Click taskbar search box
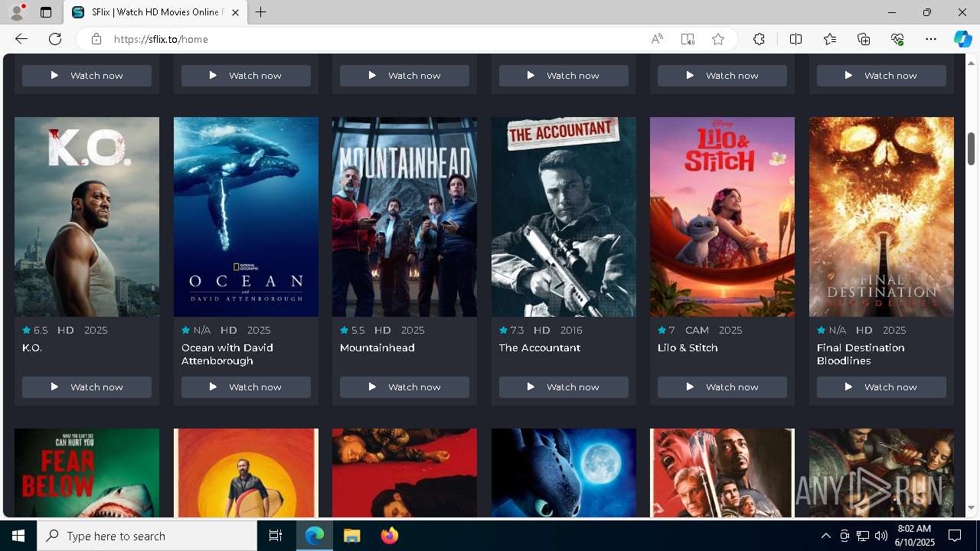 147,536
